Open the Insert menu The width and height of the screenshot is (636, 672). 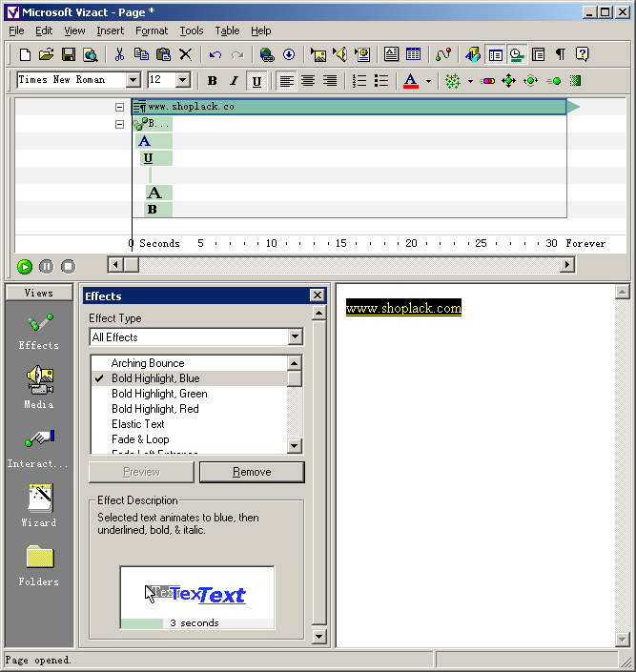pyautogui.click(x=111, y=31)
